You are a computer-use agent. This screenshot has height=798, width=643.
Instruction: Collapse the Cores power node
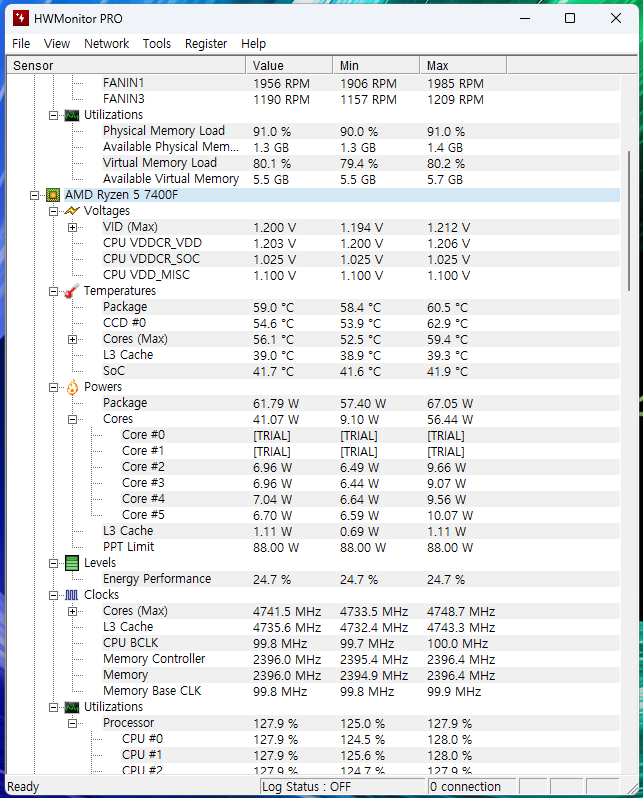73,419
